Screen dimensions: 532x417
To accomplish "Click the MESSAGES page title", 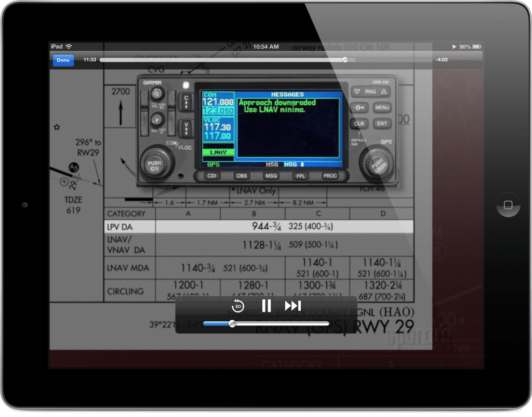I will (x=287, y=95).
